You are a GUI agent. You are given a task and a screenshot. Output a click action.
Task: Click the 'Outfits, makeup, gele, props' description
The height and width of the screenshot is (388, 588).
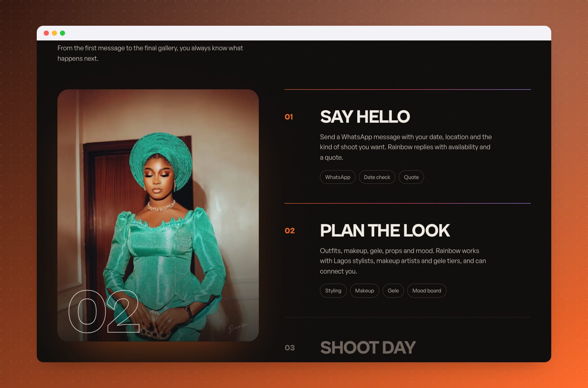click(x=403, y=261)
